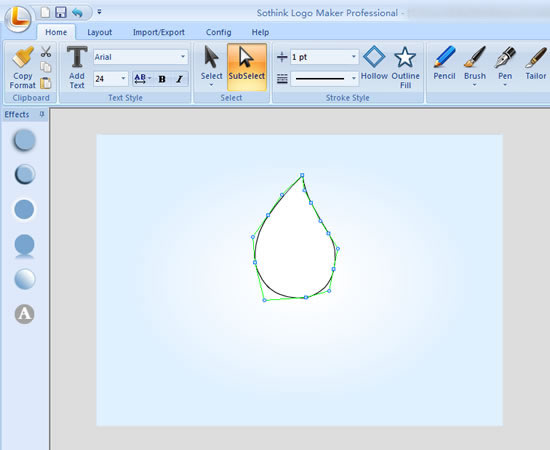Open the Import/Export ribbon tab
Image resolution: width=550 pixels, height=450 pixels.
click(159, 32)
